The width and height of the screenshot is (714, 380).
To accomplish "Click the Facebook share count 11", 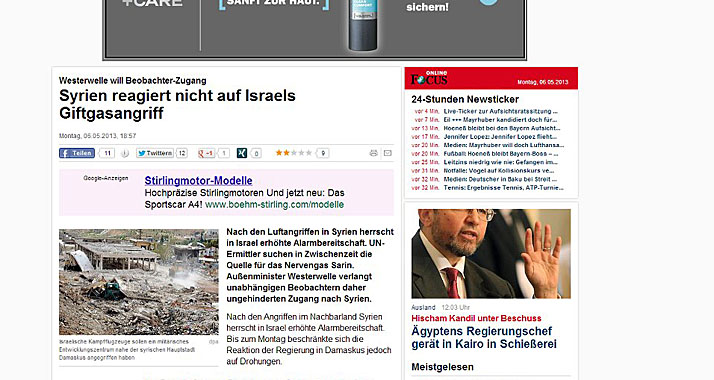I will click(107, 153).
